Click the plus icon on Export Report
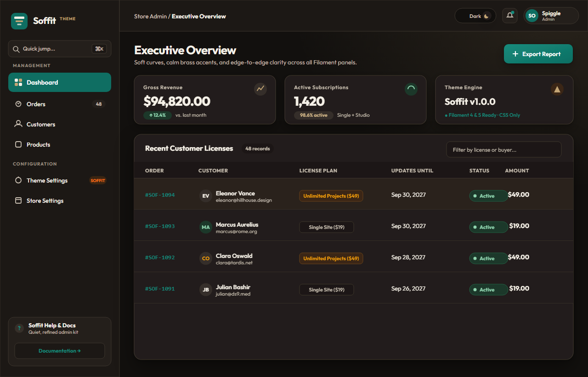 pos(515,54)
